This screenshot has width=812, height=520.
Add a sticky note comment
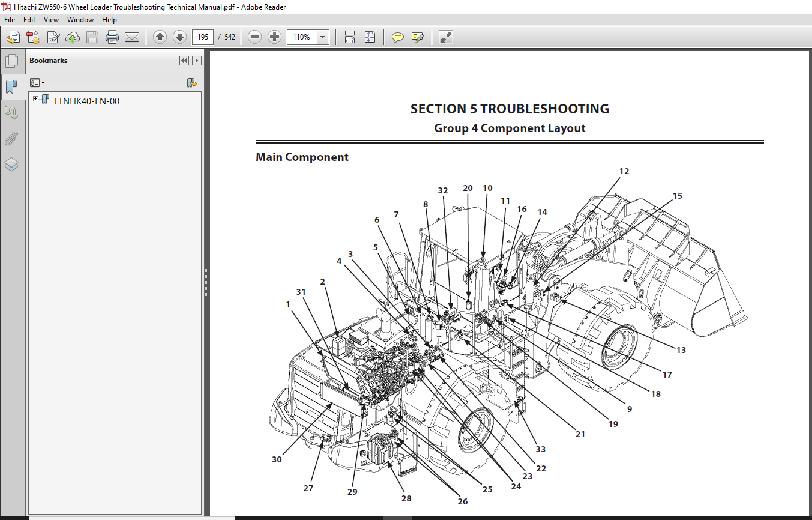click(x=397, y=37)
